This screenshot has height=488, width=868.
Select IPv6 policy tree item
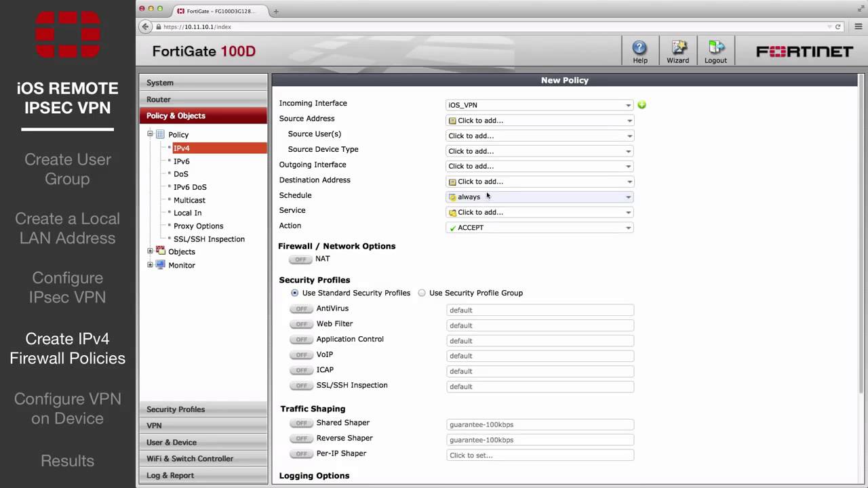tap(181, 161)
